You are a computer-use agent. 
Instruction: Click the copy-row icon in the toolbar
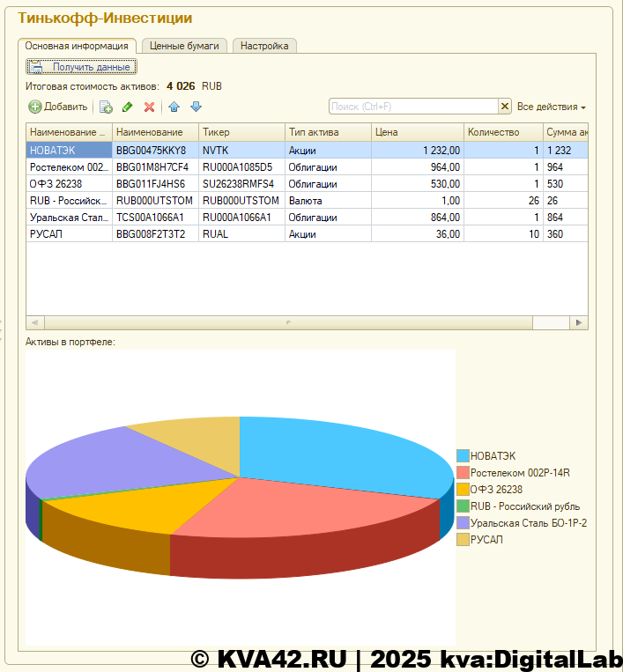pyautogui.click(x=106, y=107)
